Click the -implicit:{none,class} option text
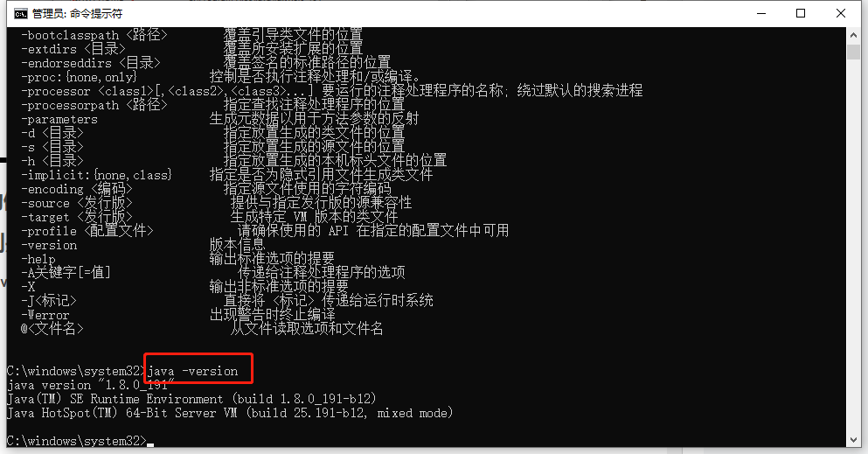This screenshot has height=454, width=868. pyautogui.click(x=96, y=176)
